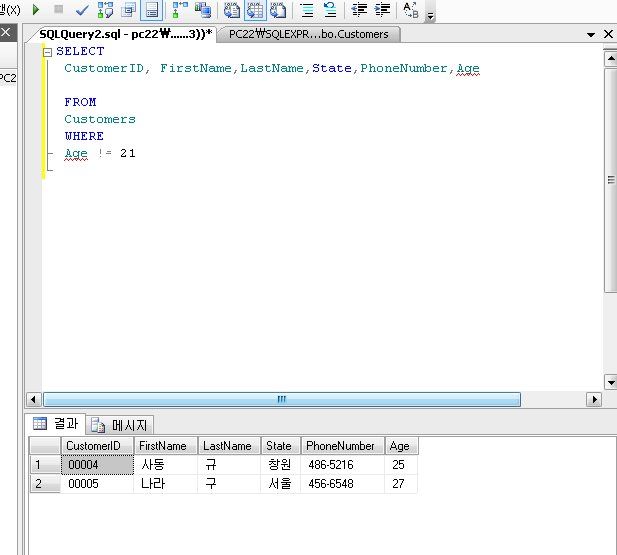
Task: Comment out the selected lines
Action: (x=307, y=10)
